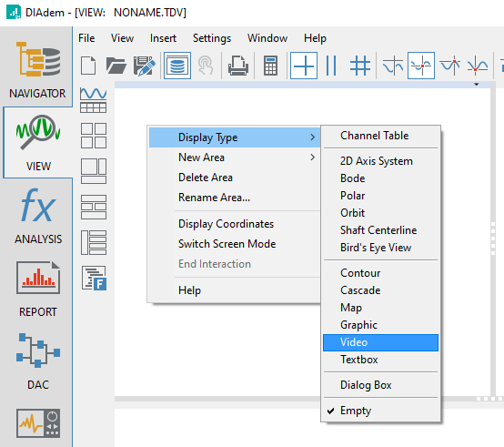The image size is (504, 447).
Task: Open the layout with F badge icon
Action: click(x=94, y=279)
